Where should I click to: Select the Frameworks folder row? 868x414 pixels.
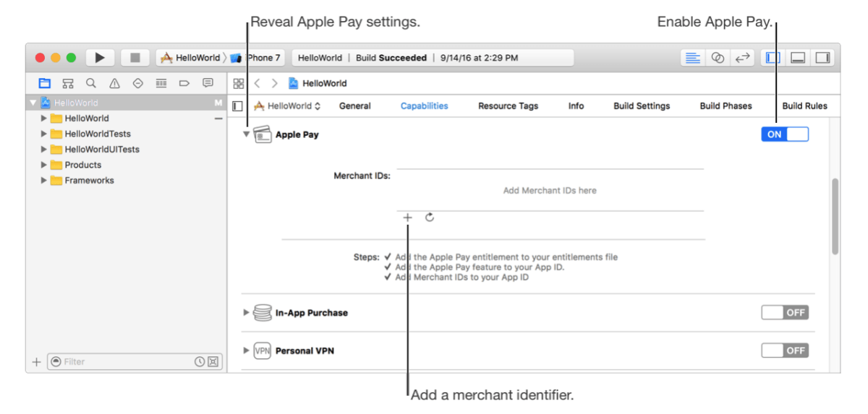click(127, 181)
